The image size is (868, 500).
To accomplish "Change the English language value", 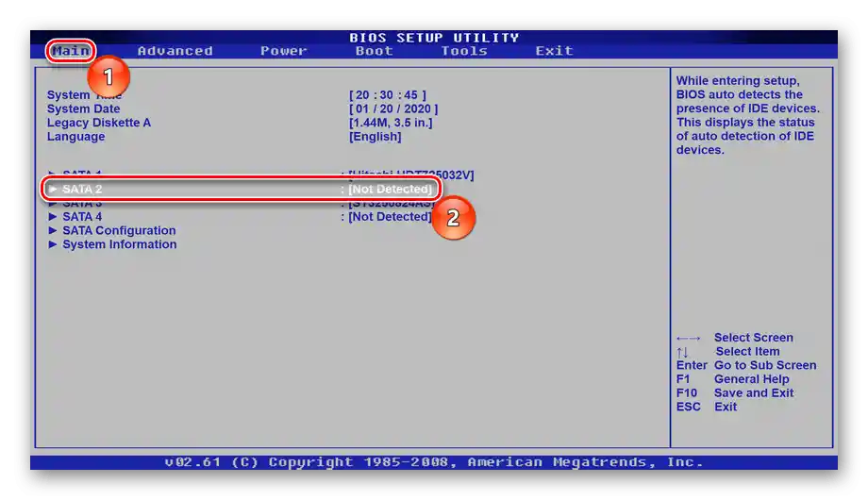I will coord(375,137).
